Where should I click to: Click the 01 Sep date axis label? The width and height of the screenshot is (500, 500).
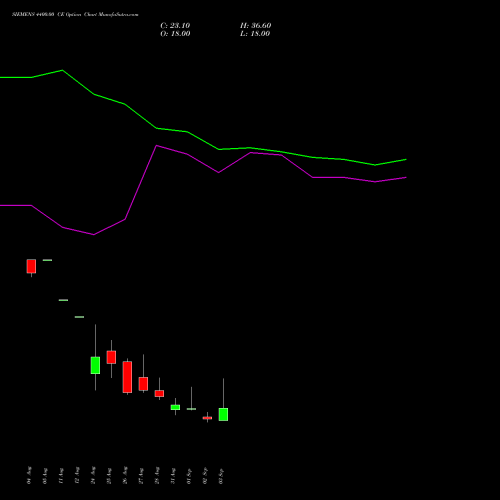click(x=189, y=476)
